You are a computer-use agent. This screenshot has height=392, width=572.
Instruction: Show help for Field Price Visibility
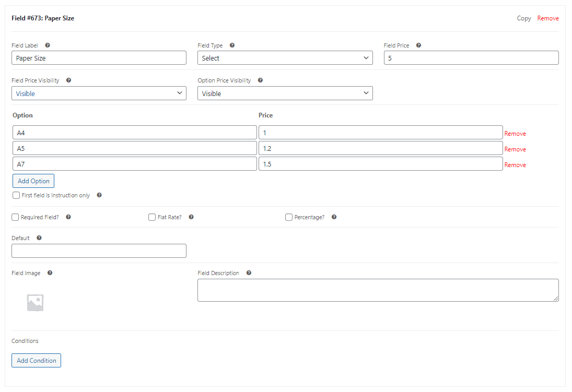coord(68,80)
